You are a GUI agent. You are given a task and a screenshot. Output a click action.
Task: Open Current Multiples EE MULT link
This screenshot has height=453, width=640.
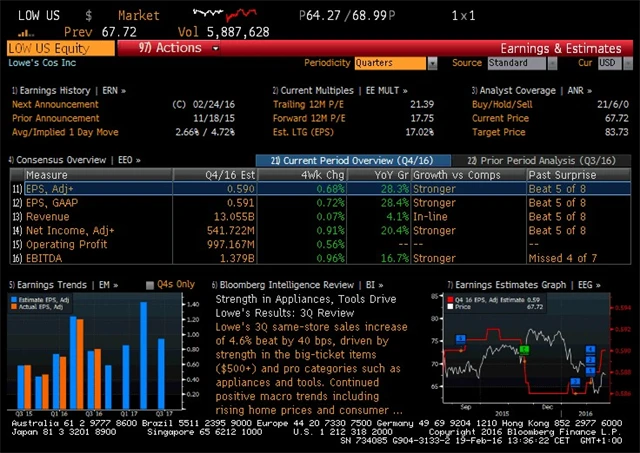pos(340,91)
